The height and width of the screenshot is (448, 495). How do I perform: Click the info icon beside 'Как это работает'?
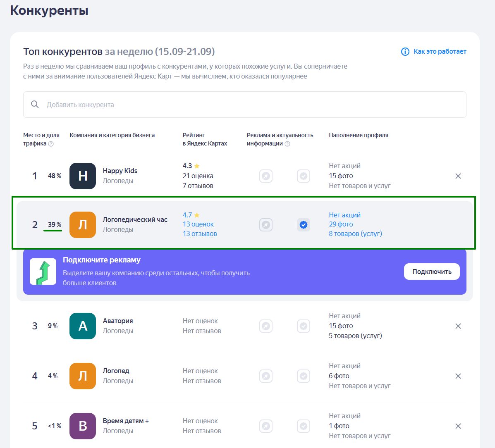pyautogui.click(x=405, y=52)
